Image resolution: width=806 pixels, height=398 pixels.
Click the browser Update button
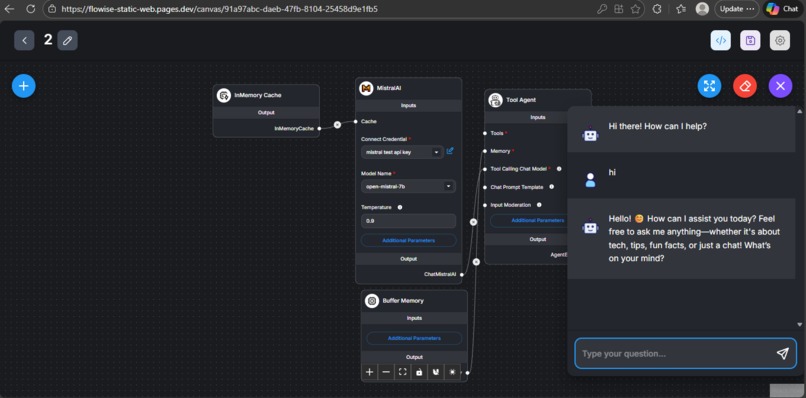736,9
